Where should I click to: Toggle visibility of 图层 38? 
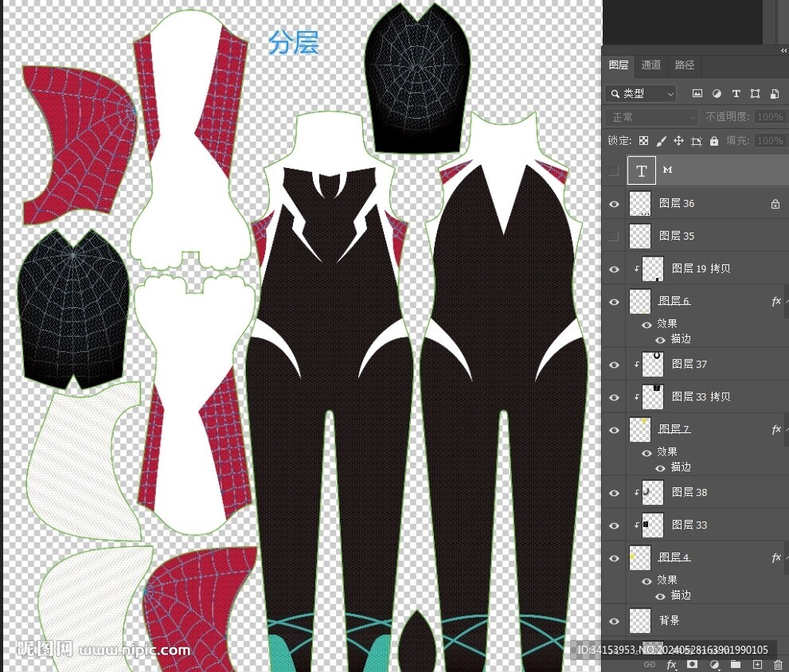tap(614, 493)
